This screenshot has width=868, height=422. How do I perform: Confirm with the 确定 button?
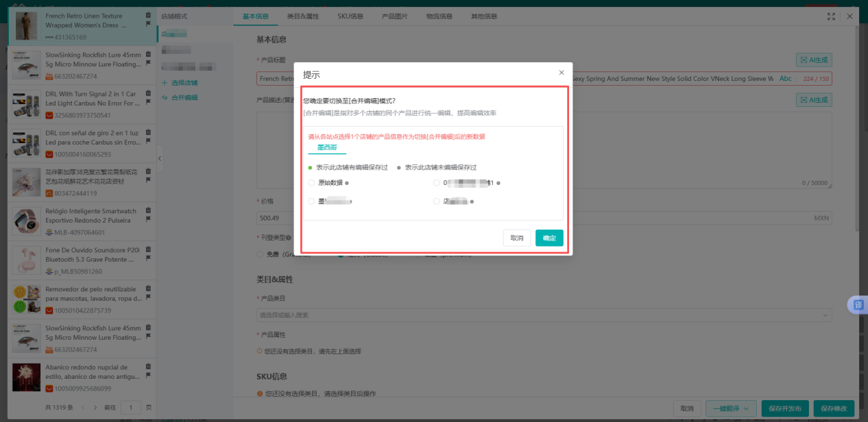point(549,238)
